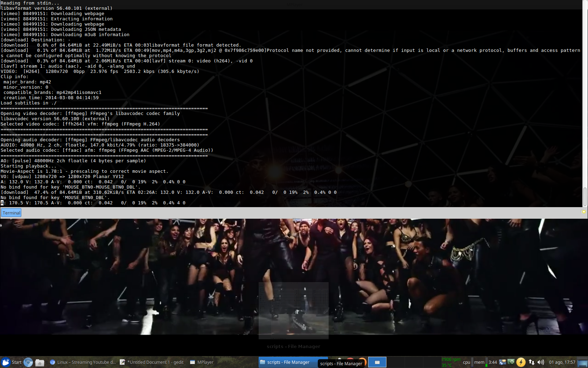588x368 pixels.
Task: Click the 'Load subtitles in ./' line
Action: (29, 103)
